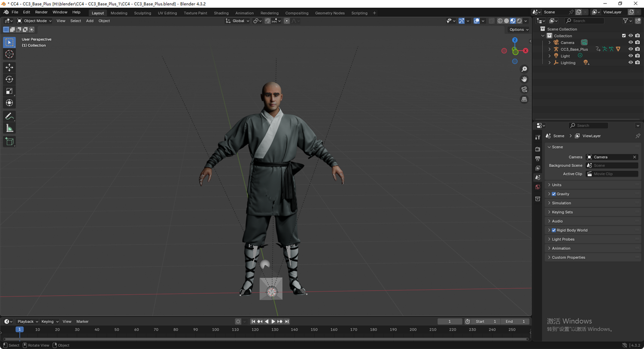This screenshot has width=644, height=349.
Task: Disable Camera object in renders
Action: tap(638, 43)
